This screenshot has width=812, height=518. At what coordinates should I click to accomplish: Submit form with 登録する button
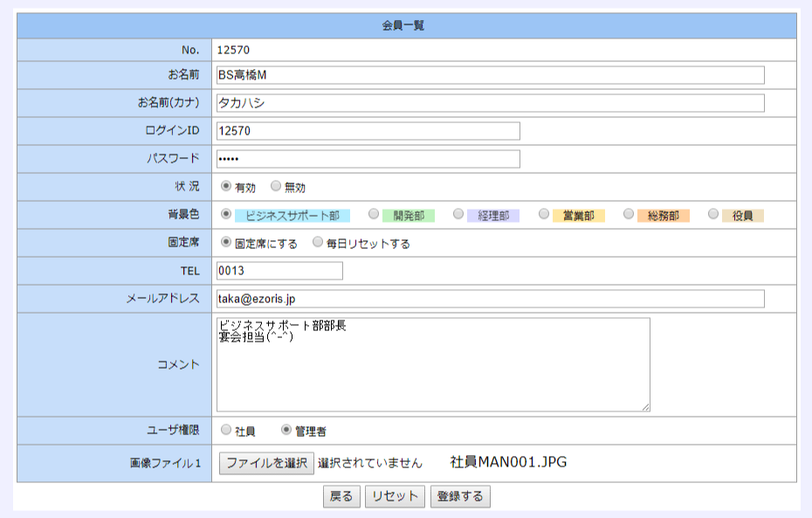click(460, 496)
